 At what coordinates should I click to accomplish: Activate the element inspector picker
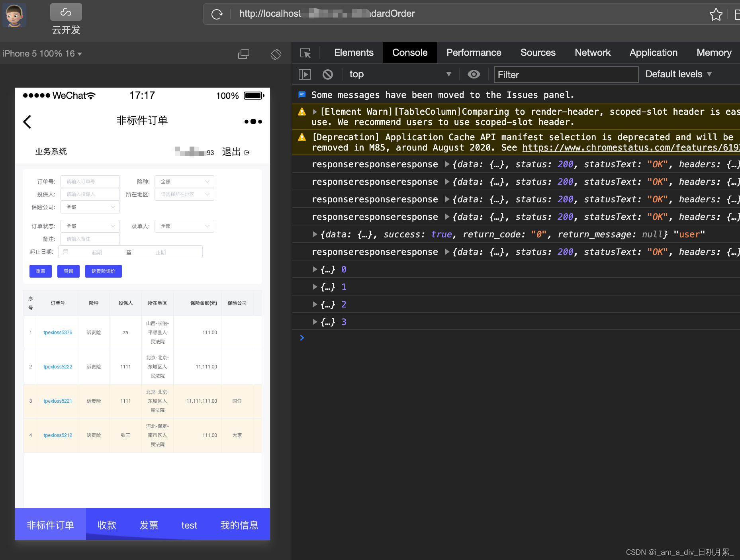pyautogui.click(x=305, y=53)
